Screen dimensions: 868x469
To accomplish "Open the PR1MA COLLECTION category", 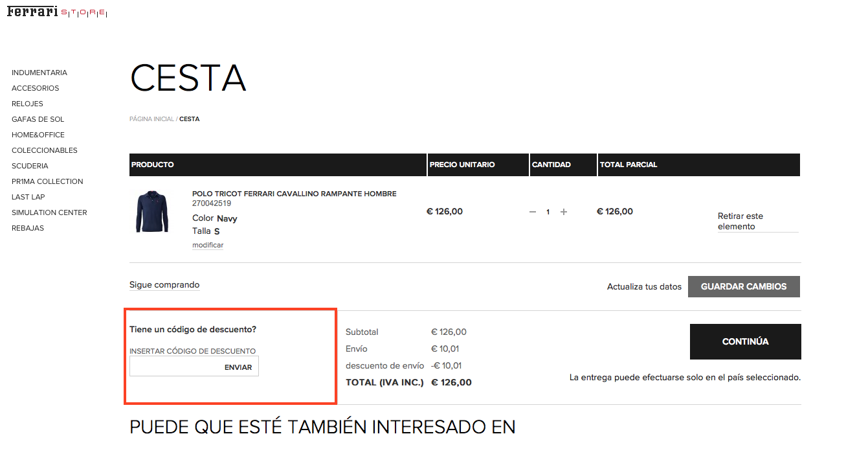I will (47, 181).
